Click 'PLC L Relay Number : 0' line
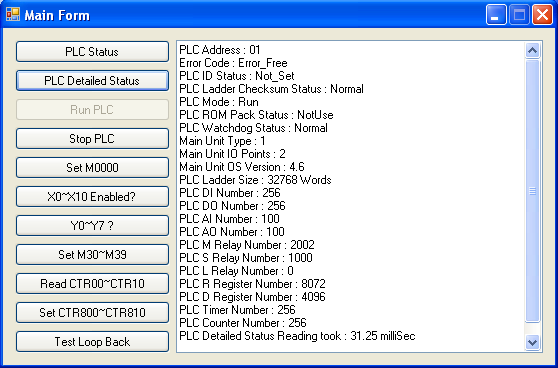 coord(236,271)
